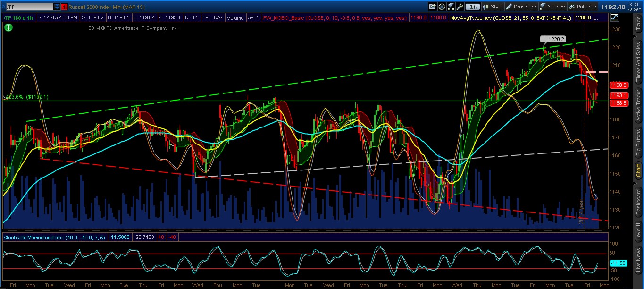
Task: Click the share chart icon
Action: pyautogui.click(x=432, y=7)
